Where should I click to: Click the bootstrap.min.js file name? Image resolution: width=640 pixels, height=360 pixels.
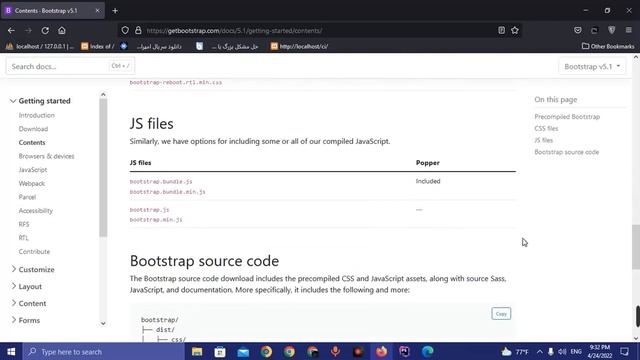156,220
